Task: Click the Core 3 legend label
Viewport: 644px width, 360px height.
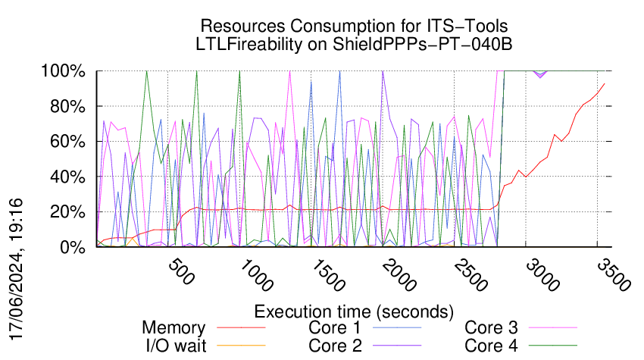Action: click(x=491, y=327)
